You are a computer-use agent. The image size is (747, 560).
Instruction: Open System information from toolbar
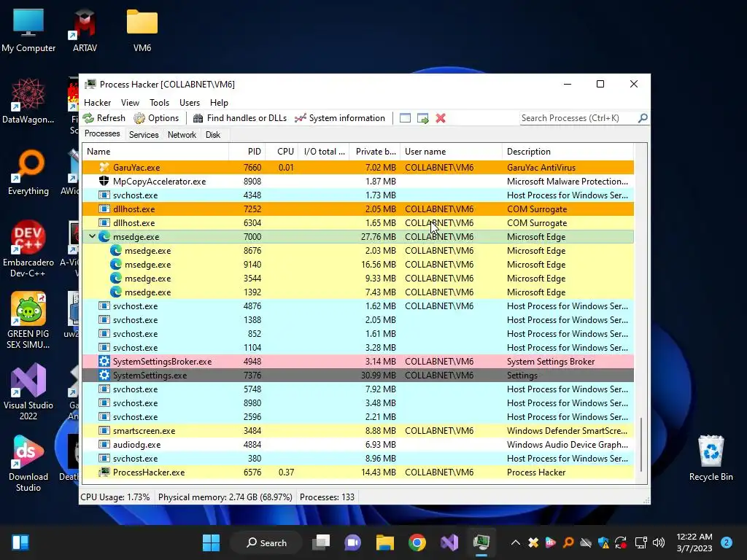[x=340, y=118]
